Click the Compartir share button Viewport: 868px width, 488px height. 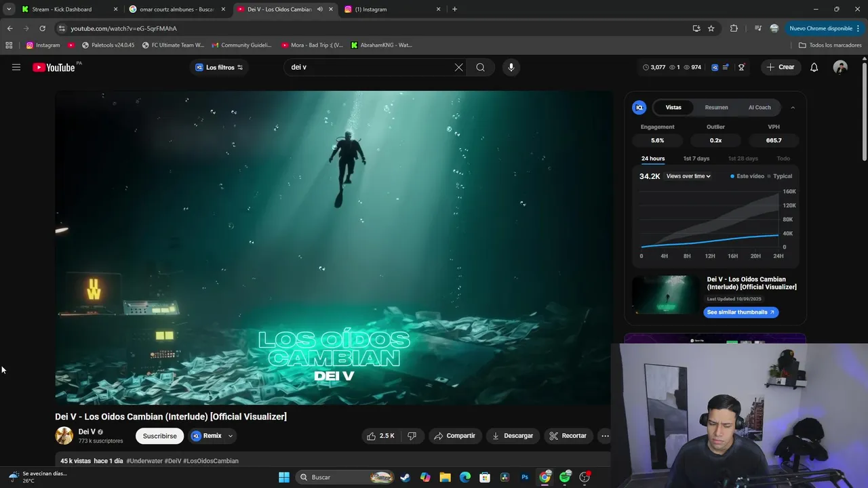click(455, 436)
